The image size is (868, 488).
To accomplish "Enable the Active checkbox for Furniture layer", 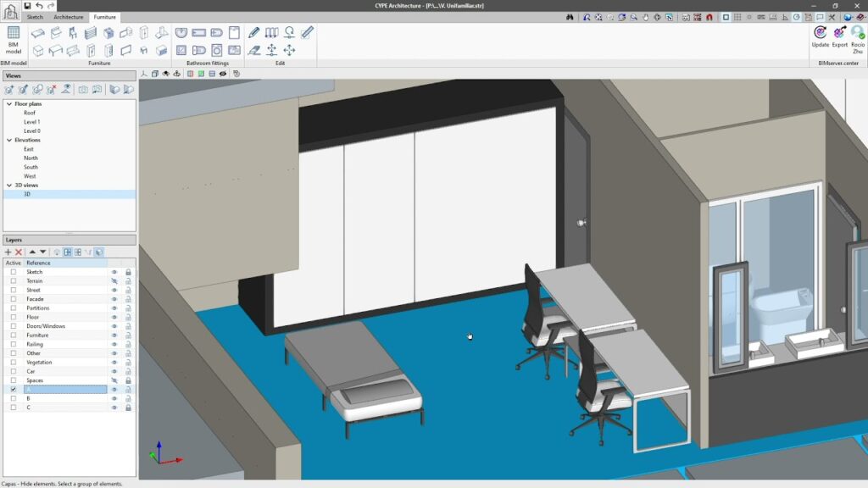I will click(13, 335).
